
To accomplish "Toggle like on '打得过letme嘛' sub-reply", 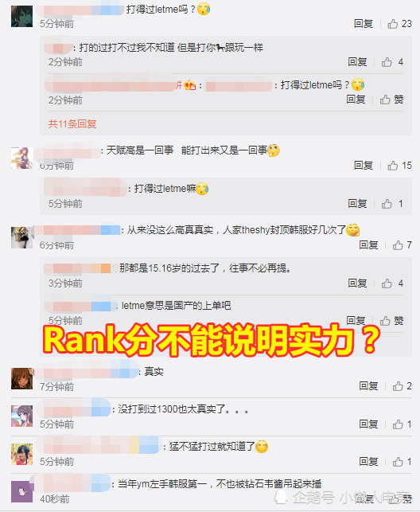I will pos(392,204).
